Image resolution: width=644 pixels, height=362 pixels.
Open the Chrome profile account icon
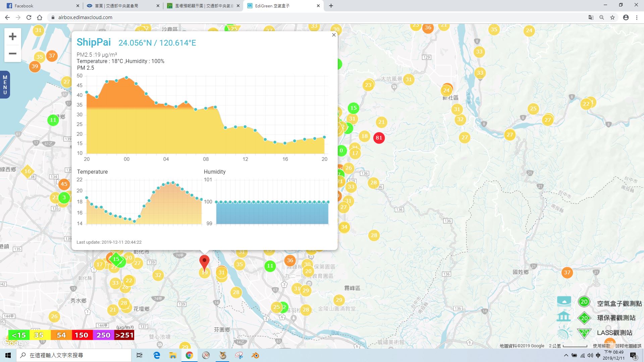[626, 17]
